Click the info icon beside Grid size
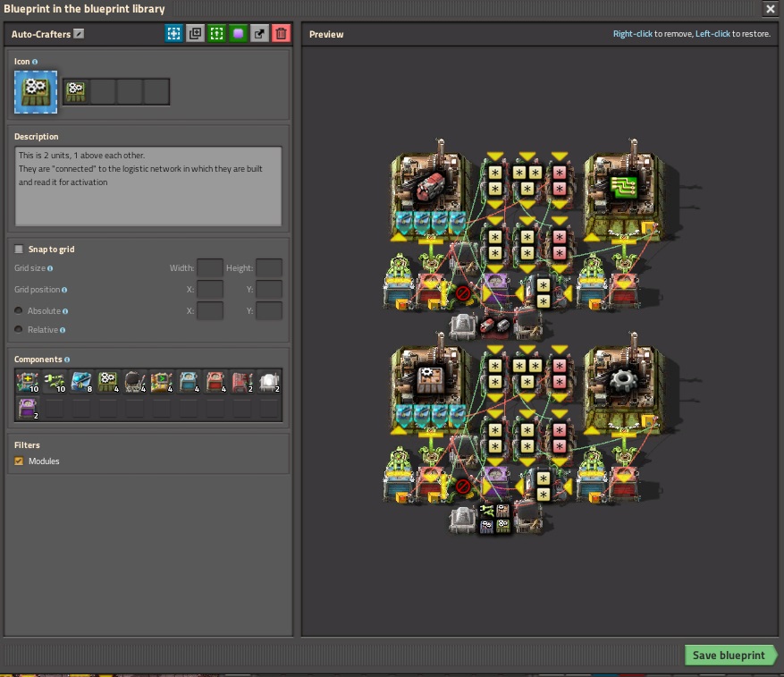This screenshot has height=677, width=784. [50, 268]
